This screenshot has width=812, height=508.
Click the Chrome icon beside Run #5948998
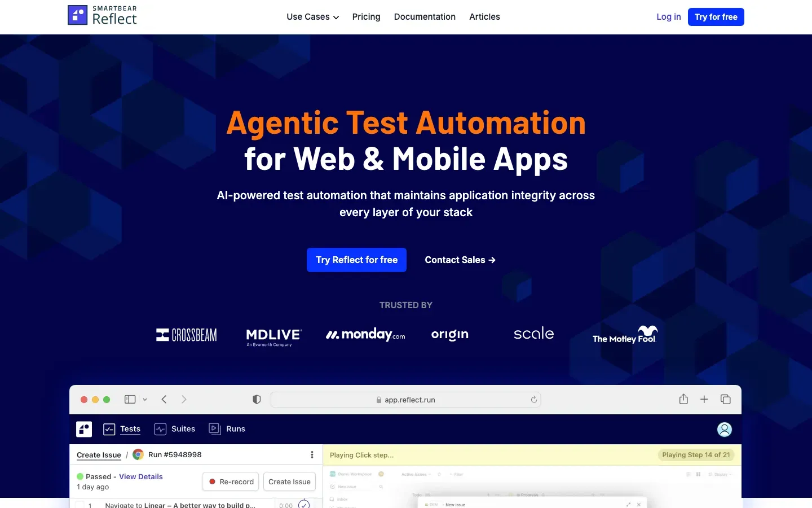[138, 454]
